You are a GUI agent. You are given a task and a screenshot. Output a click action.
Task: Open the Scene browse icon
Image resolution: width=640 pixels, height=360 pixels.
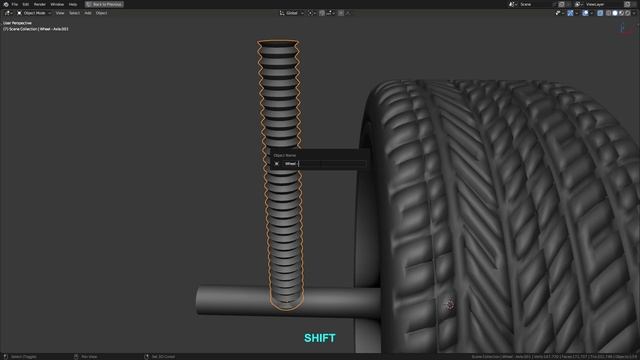pyautogui.click(x=512, y=4)
